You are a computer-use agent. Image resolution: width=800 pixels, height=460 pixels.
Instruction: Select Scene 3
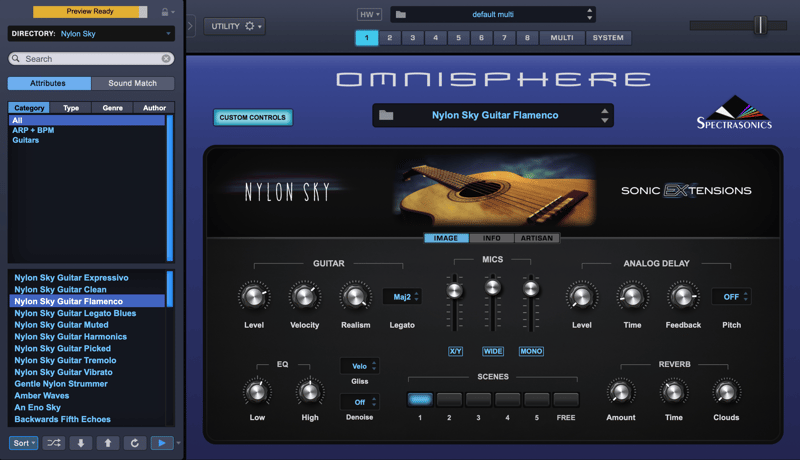(x=478, y=399)
